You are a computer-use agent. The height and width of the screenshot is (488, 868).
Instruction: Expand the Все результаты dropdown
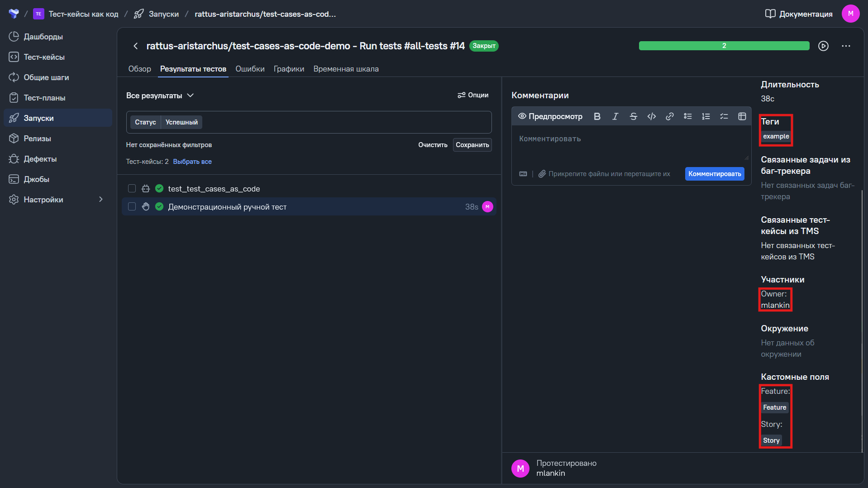[160, 96]
